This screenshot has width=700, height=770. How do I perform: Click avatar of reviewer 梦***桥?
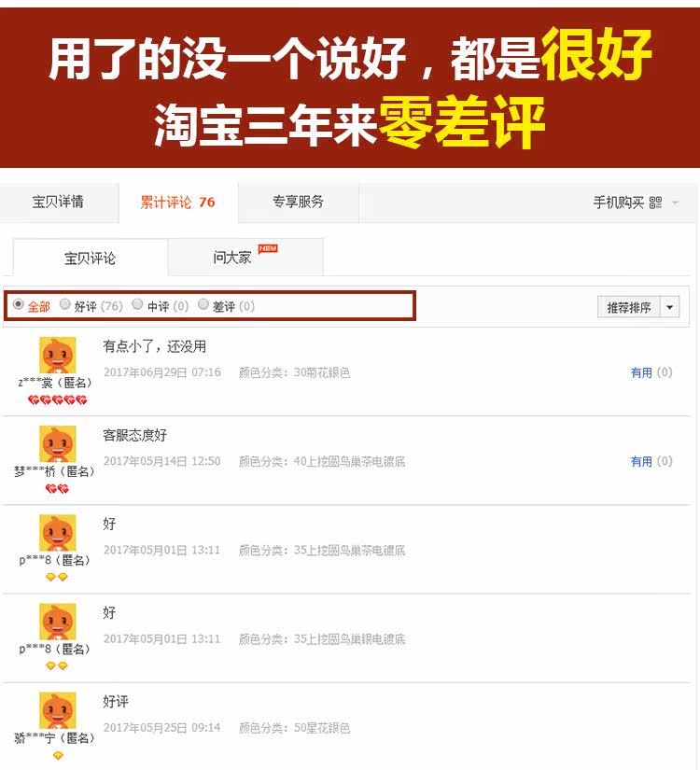pyautogui.click(x=58, y=444)
